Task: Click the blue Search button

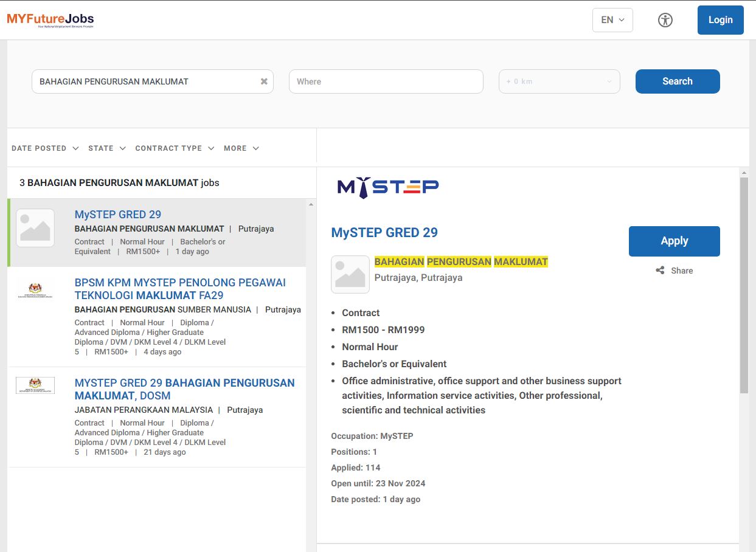Action: point(678,81)
